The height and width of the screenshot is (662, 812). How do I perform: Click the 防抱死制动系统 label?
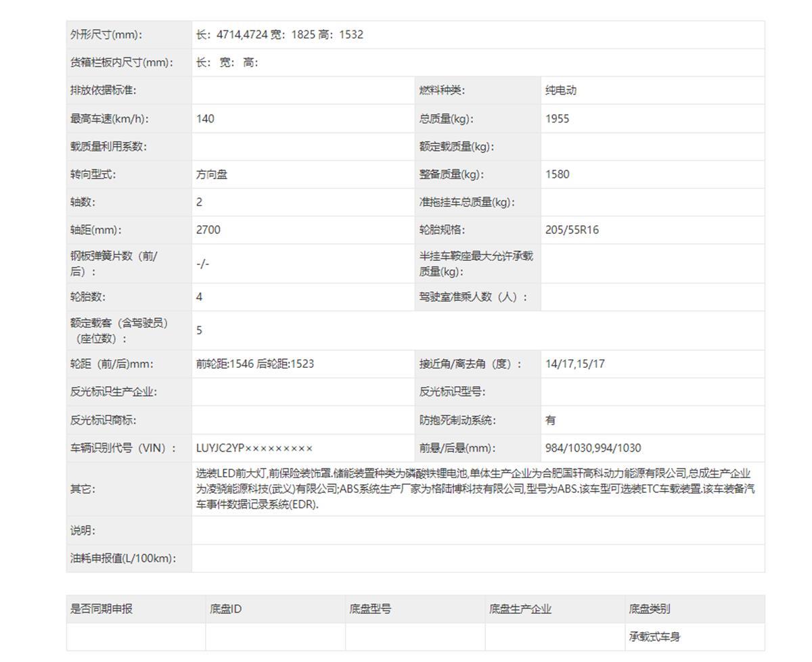click(458, 420)
